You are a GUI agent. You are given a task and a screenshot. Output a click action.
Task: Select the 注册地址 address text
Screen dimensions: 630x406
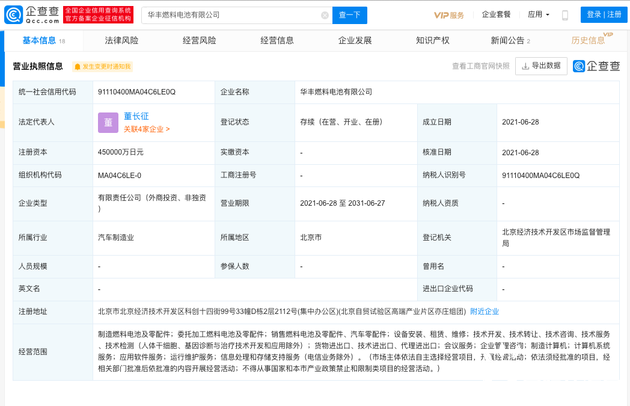pos(282,312)
